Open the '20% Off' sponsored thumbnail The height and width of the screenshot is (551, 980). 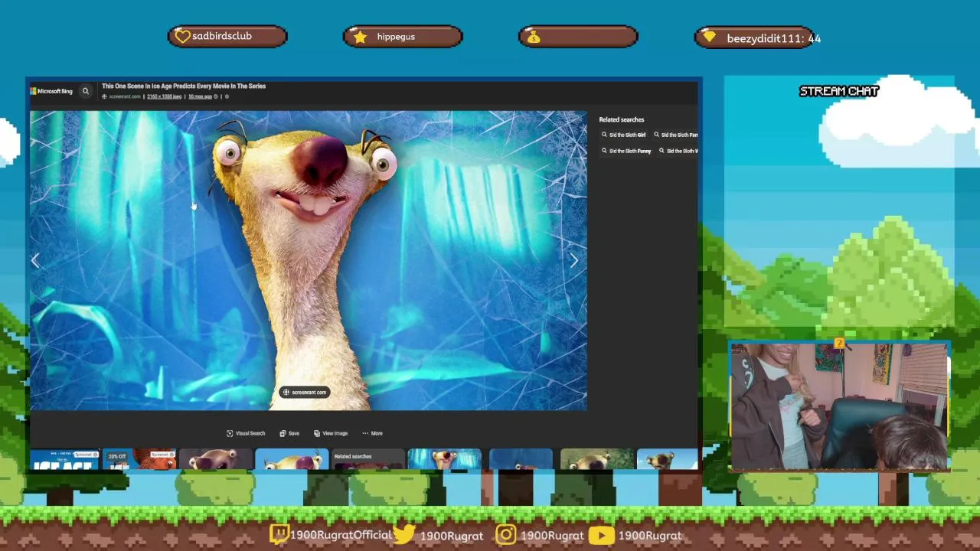click(139, 459)
